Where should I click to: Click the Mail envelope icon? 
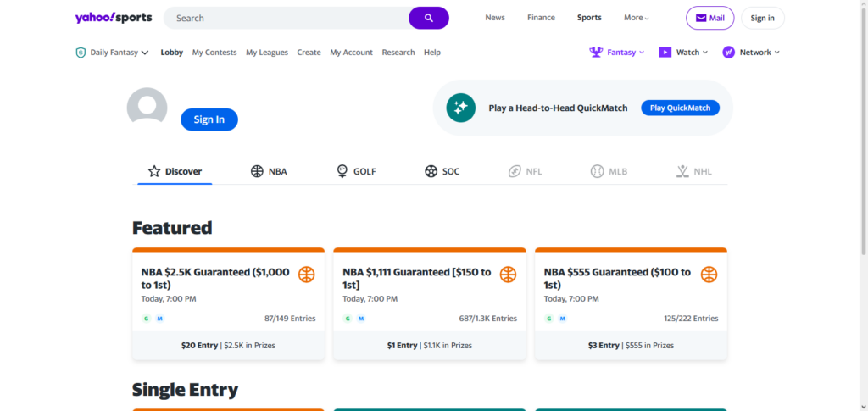[701, 19]
